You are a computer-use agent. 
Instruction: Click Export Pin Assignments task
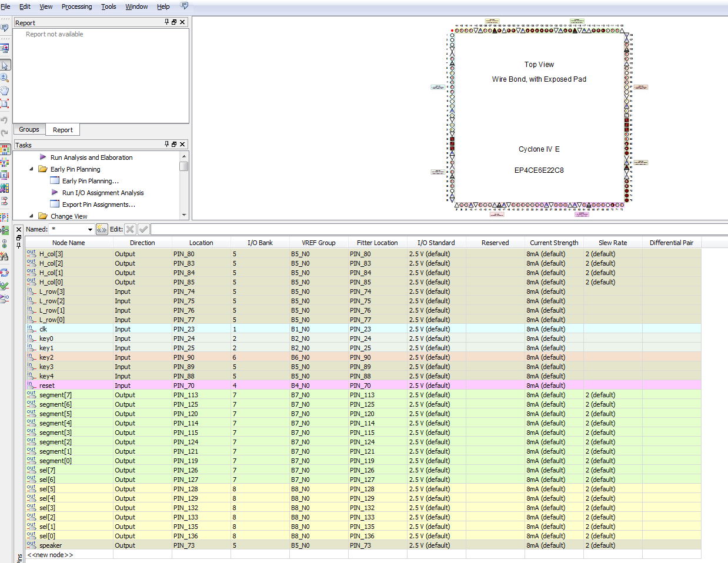pos(98,205)
